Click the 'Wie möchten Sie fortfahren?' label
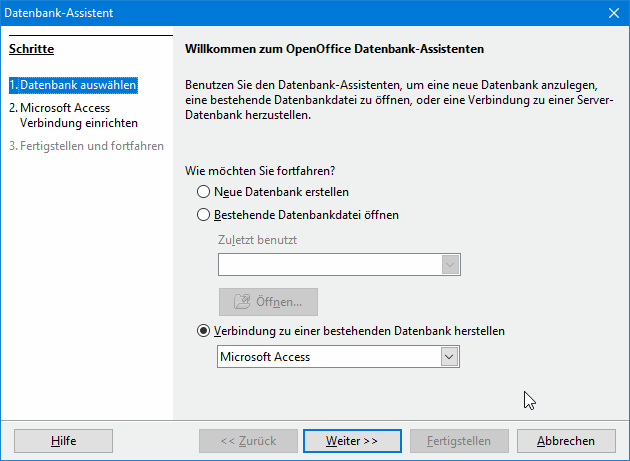The height and width of the screenshot is (461, 630). point(260,171)
